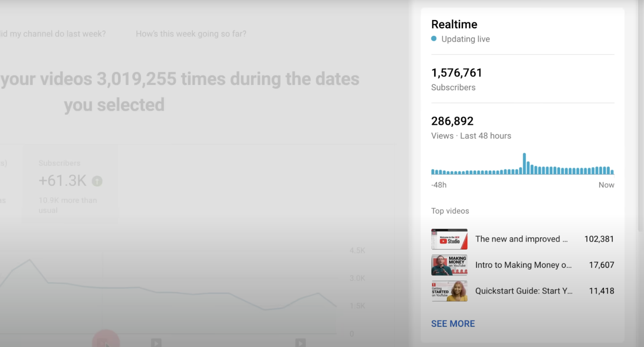
Task: Select 'How's this week going so far?' prompt
Action: pos(191,34)
